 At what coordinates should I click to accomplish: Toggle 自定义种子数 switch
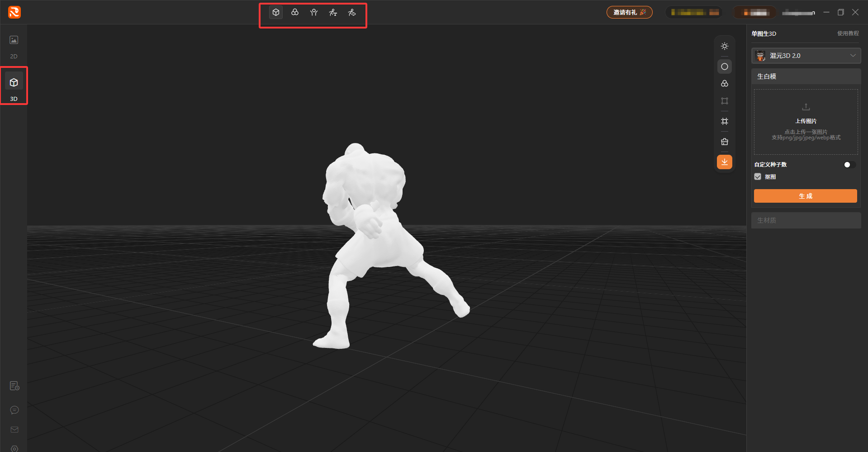pyautogui.click(x=849, y=165)
